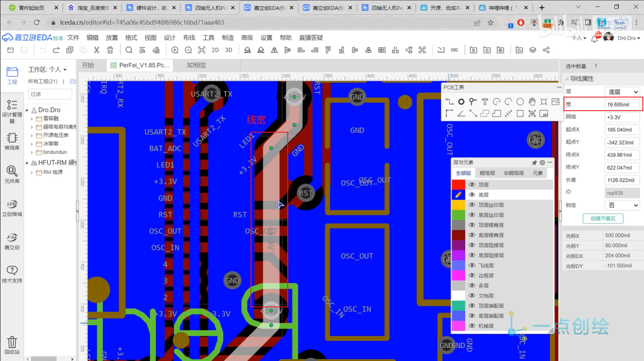The height and width of the screenshot is (361, 644).
Task: Open the 开始 start tab
Action: [88, 65]
